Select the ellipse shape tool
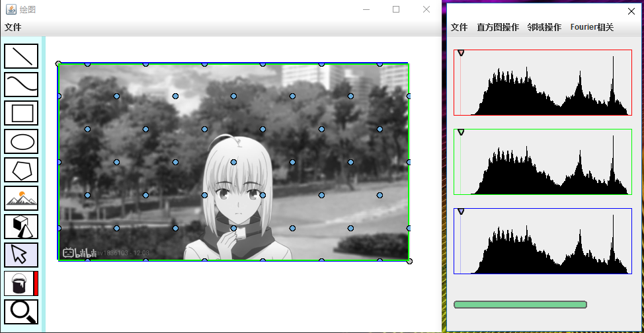Image resolution: width=644 pixels, height=333 pixels. (21, 141)
